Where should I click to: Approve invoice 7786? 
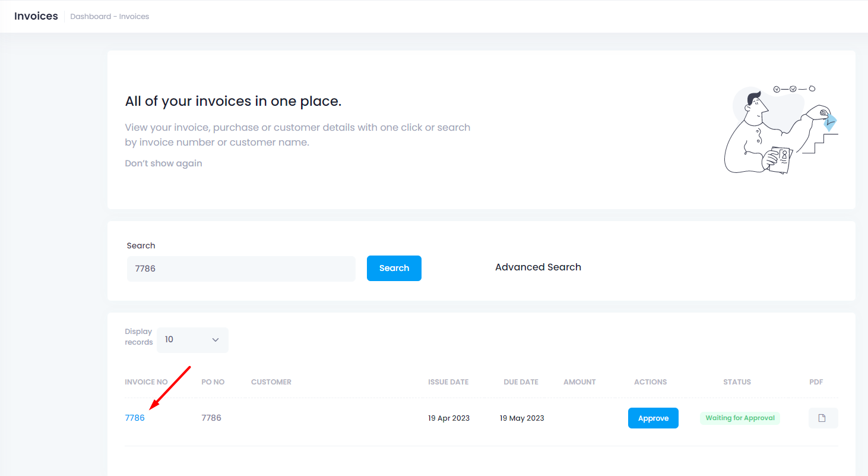pos(653,418)
